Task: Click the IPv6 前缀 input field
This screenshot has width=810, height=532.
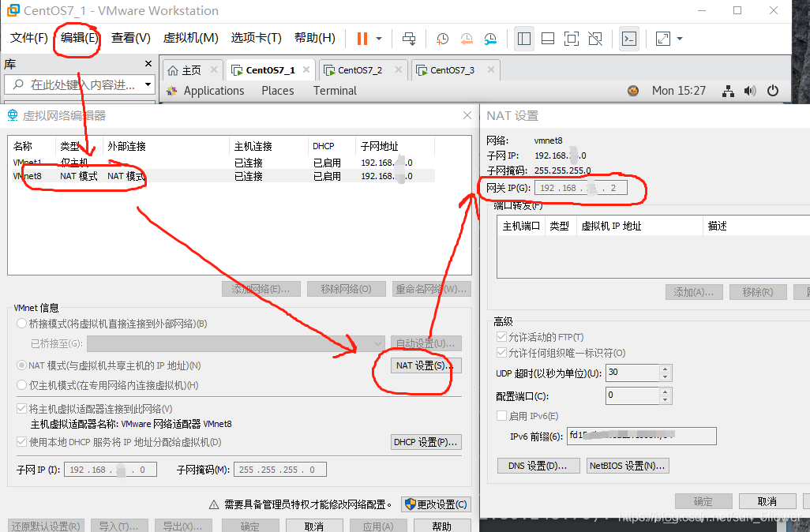Action: click(642, 436)
